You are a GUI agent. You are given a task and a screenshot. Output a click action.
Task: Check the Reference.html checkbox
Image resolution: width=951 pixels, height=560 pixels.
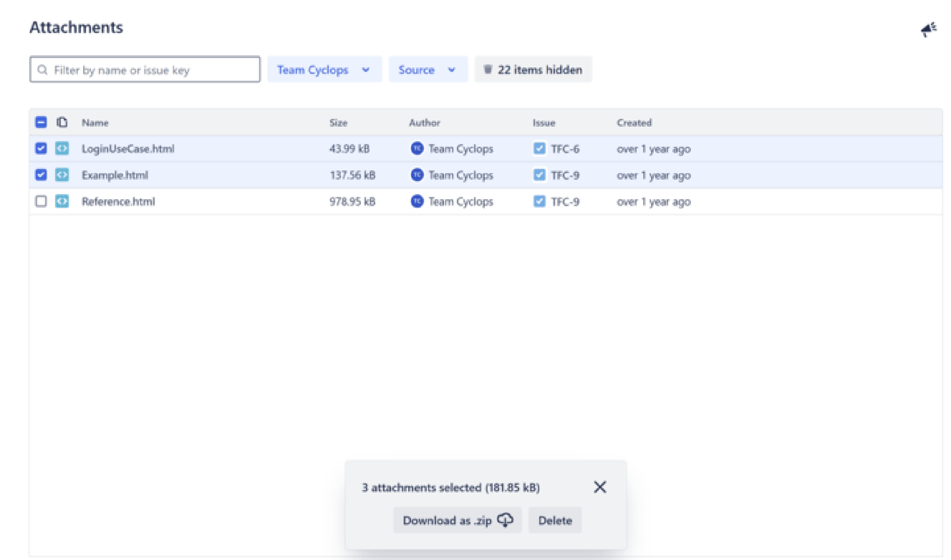[41, 202]
